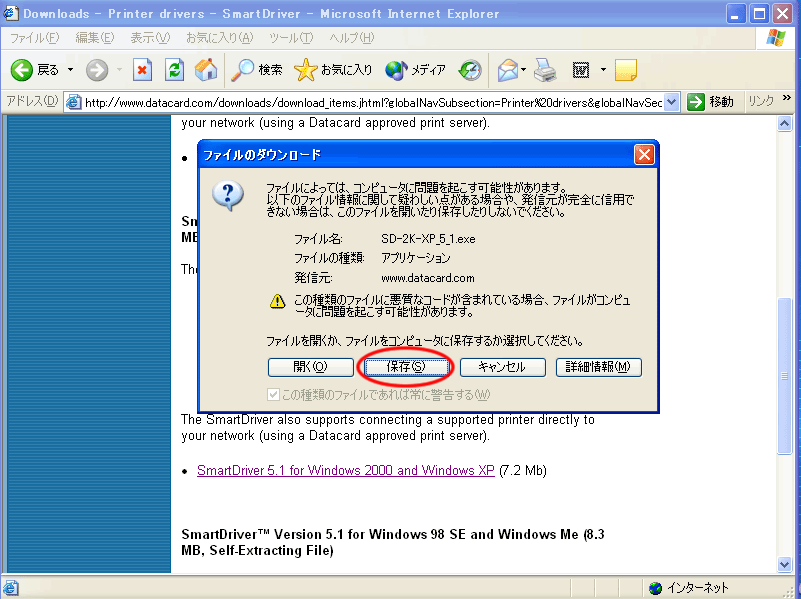Click the vertical scrollbar thumb
The image size is (801, 599).
coord(785,376)
